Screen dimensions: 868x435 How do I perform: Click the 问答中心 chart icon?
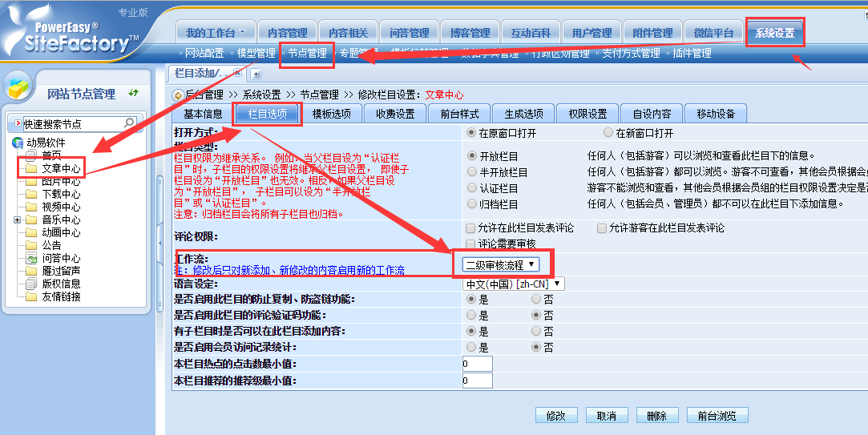pyautogui.click(x=31, y=258)
